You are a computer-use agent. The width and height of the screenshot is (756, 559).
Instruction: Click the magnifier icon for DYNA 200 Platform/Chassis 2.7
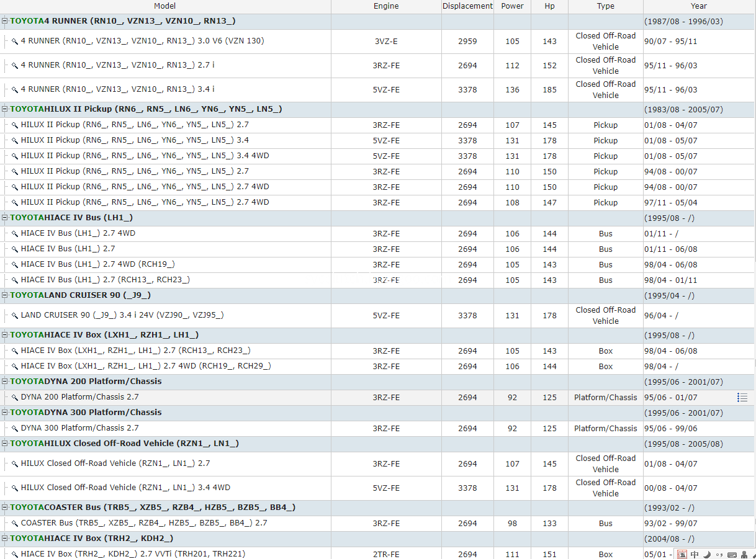coord(15,398)
